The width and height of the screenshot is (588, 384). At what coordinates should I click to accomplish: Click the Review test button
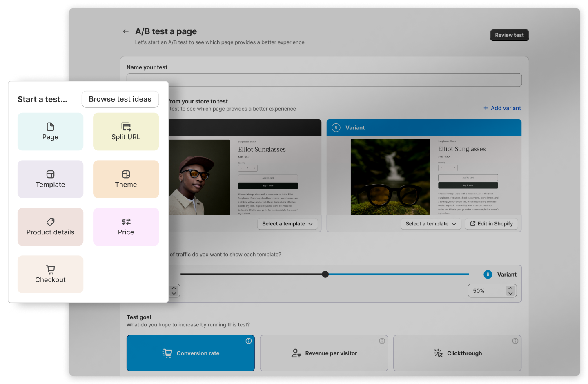tap(509, 35)
